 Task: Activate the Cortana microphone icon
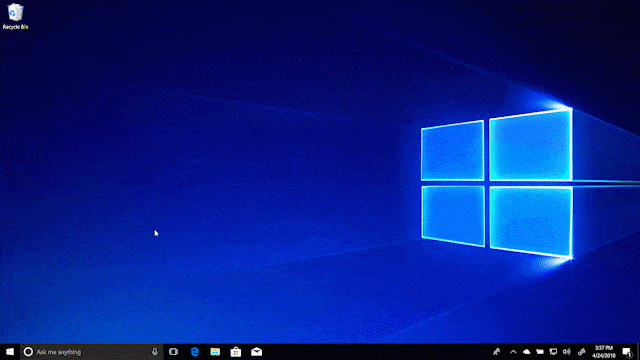coord(155,352)
